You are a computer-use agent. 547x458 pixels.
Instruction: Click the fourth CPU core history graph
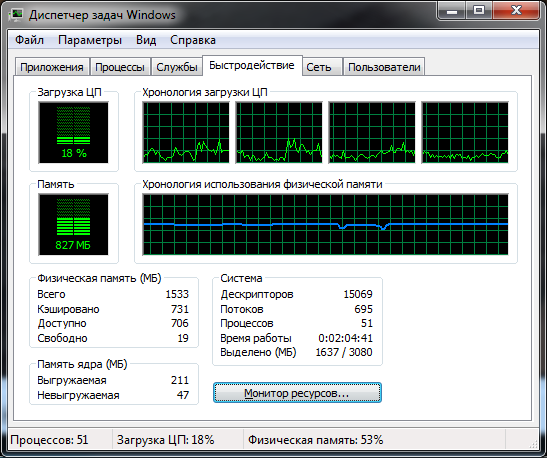click(465, 133)
